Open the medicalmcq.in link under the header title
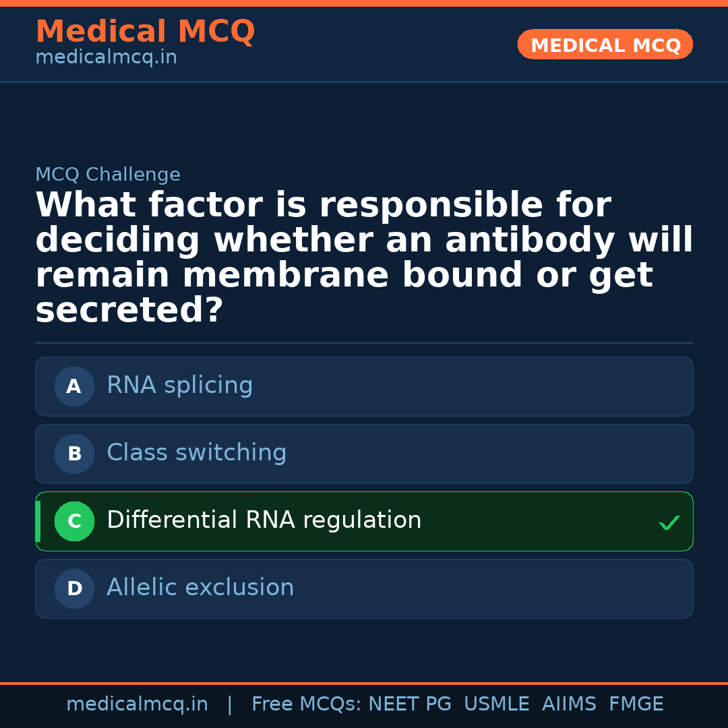The width and height of the screenshot is (728, 728). 106,58
